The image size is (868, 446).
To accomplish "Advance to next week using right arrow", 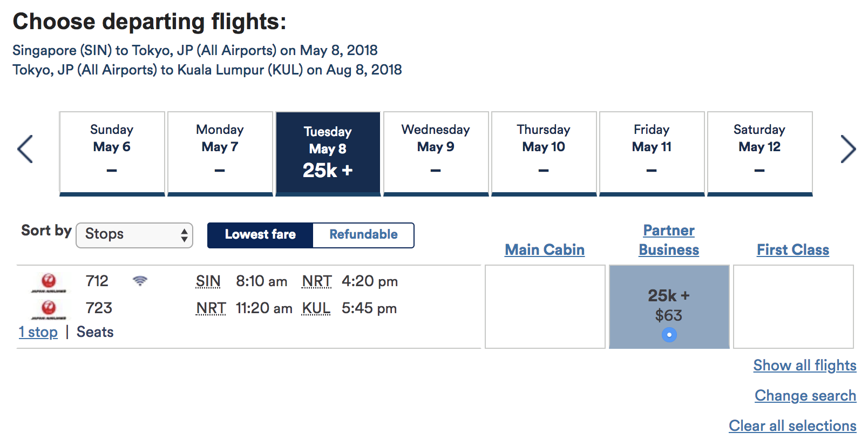I will point(848,149).
